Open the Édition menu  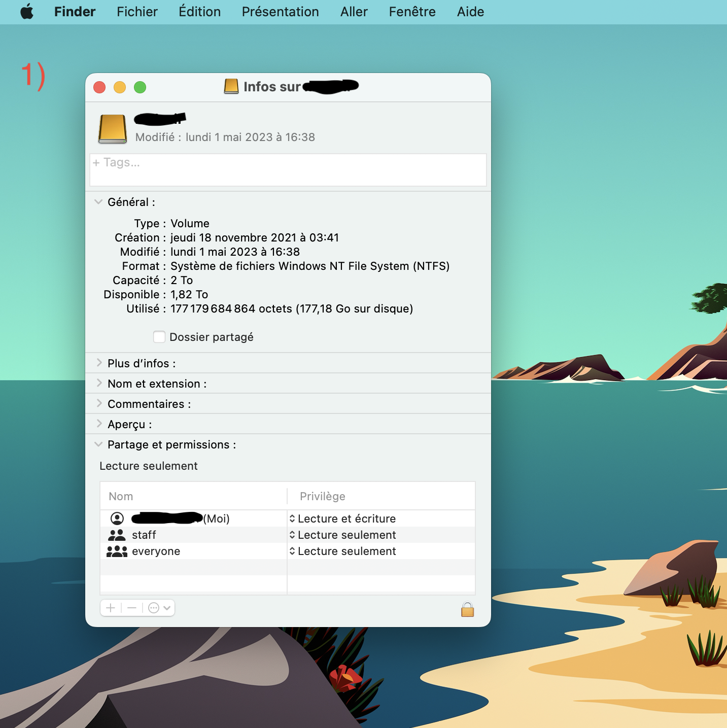click(x=200, y=11)
